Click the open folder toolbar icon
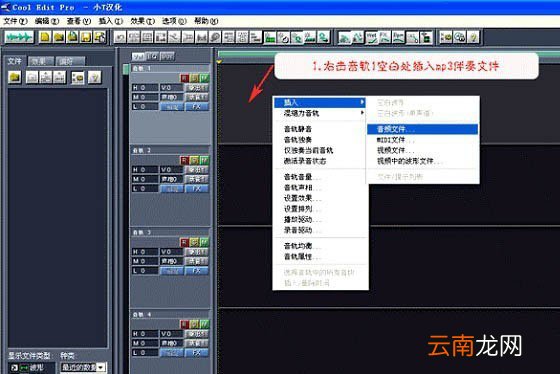The image size is (560, 374). tap(59, 37)
